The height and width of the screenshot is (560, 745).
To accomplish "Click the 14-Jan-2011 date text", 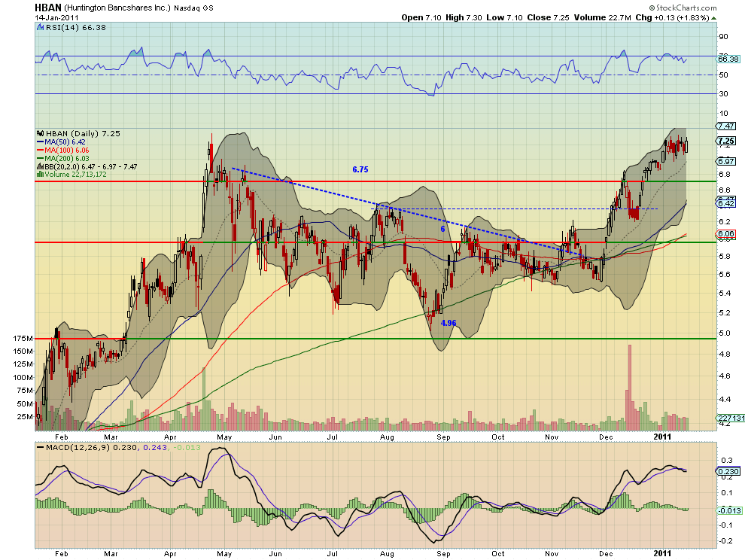I will click(56, 17).
